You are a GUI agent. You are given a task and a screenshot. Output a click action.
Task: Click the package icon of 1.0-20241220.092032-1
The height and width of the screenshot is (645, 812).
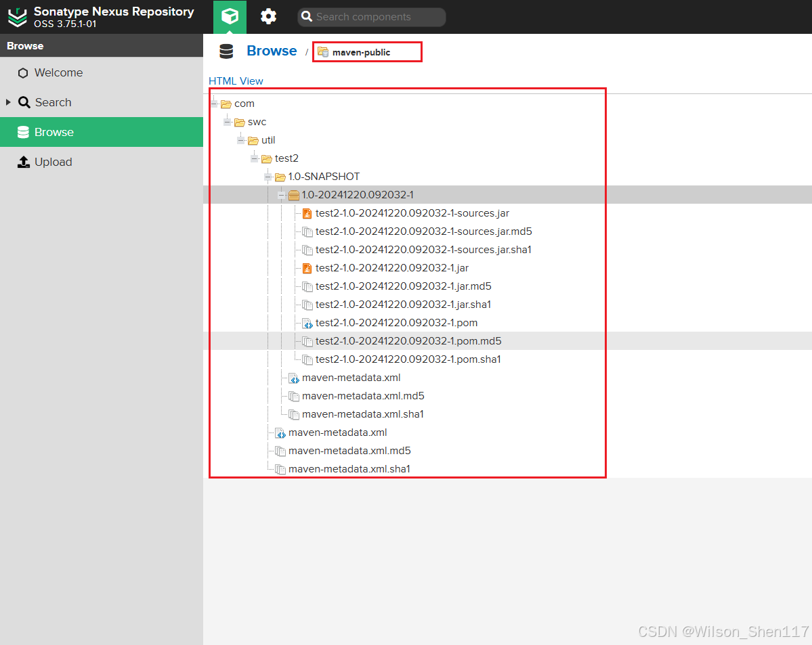[x=294, y=195]
